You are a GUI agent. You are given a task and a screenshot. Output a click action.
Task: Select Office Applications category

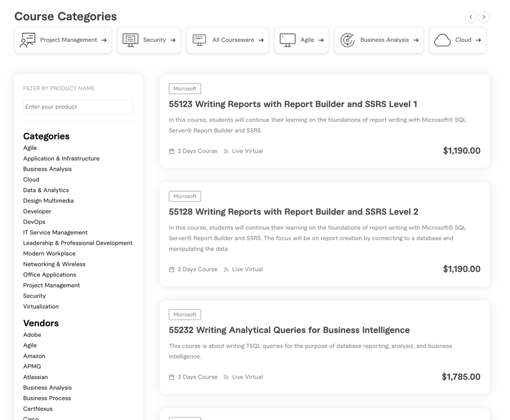49,275
